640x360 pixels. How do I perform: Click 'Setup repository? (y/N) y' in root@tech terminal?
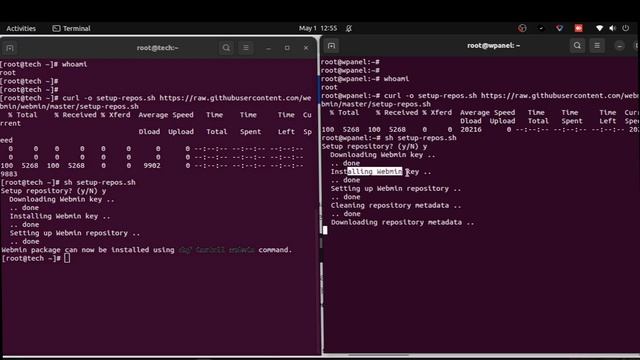click(x=53, y=191)
